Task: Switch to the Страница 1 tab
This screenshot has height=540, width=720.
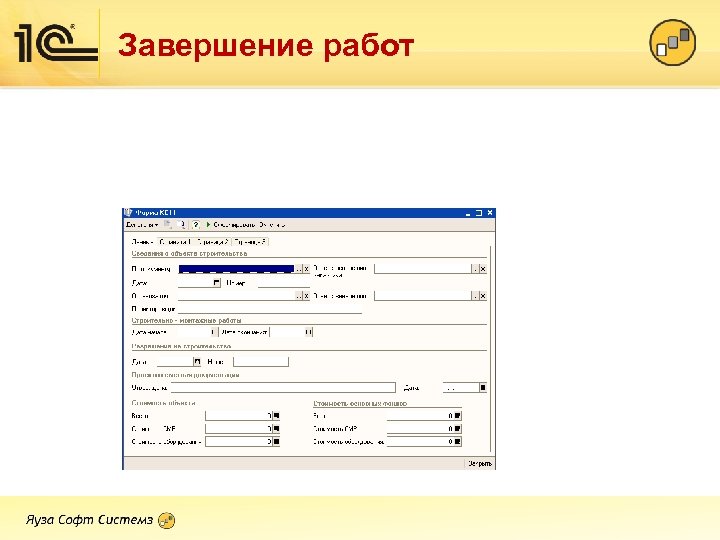Action: pyautogui.click(x=175, y=242)
